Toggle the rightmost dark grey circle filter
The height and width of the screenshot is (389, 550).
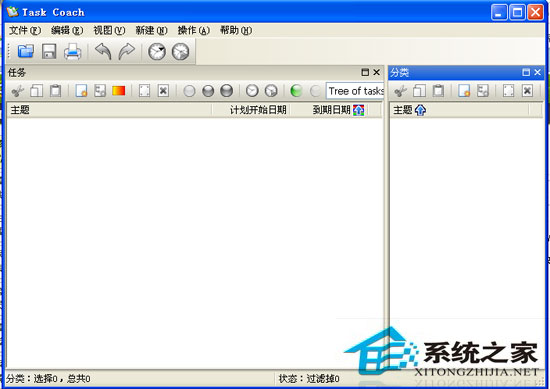click(227, 91)
